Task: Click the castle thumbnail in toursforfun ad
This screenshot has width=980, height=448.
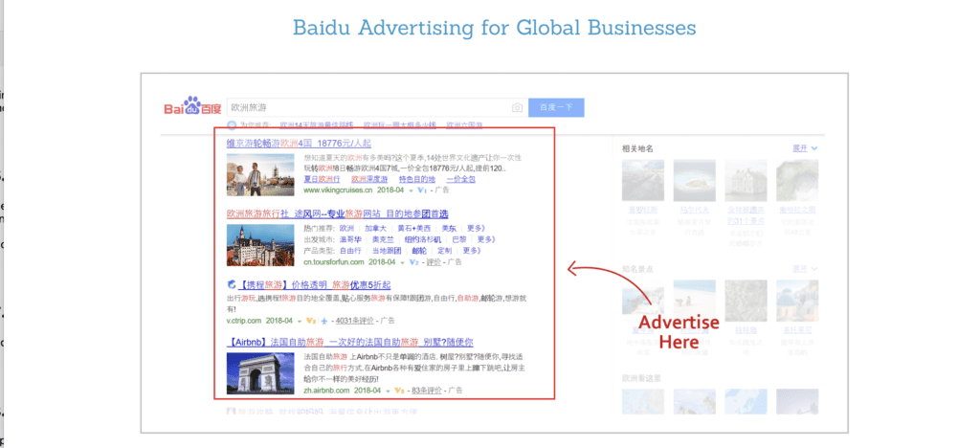Action: click(260, 246)
